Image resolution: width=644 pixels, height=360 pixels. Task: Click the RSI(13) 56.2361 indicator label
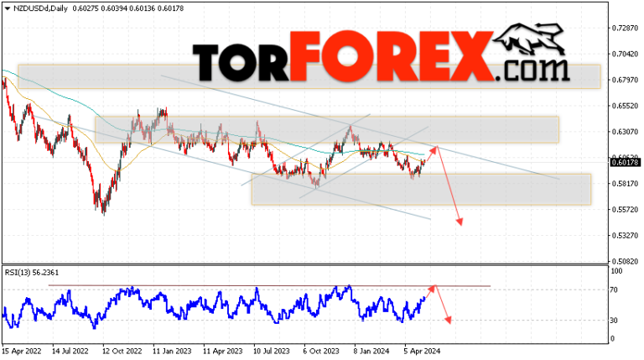tap(32, 273)
